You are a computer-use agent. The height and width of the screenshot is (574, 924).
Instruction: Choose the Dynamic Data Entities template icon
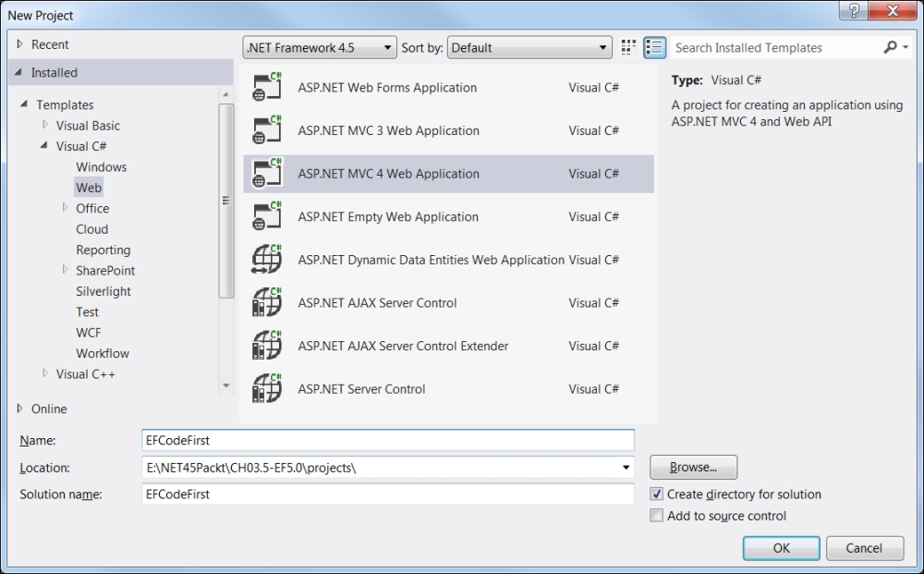(267, 260)
